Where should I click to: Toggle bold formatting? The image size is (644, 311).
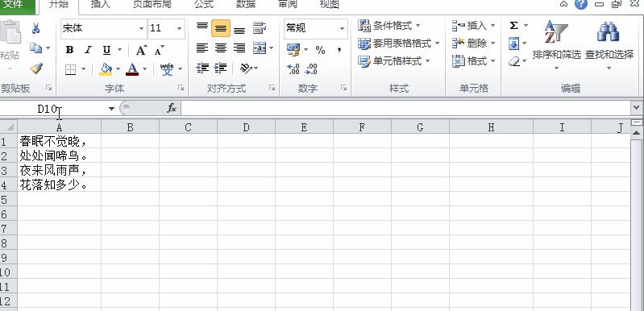click(69, 50)
